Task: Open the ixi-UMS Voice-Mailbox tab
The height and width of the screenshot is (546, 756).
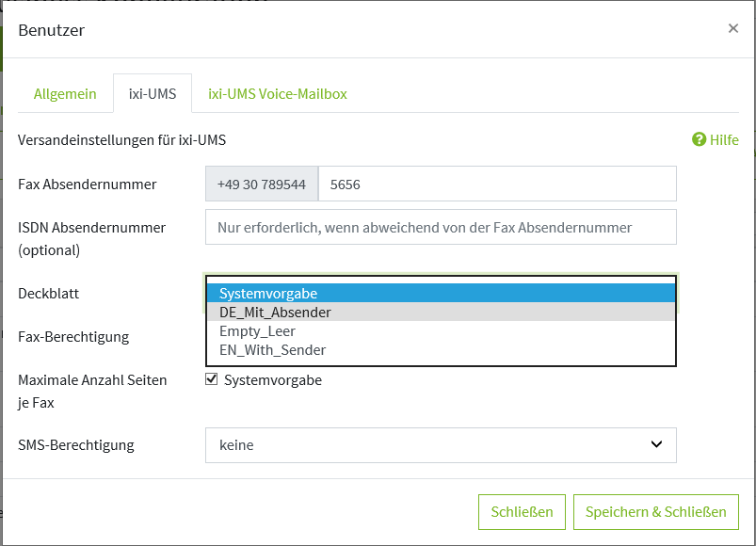Action: (278, 94)
